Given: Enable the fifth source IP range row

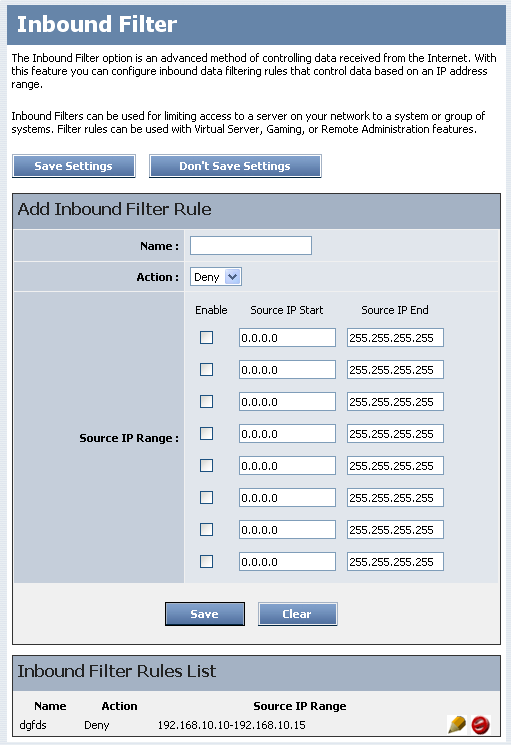Looking at the screenshot, I should coord(206,465).
